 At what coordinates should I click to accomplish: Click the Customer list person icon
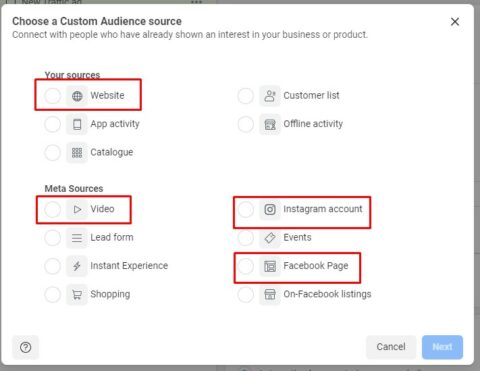(x=270, y=96)
